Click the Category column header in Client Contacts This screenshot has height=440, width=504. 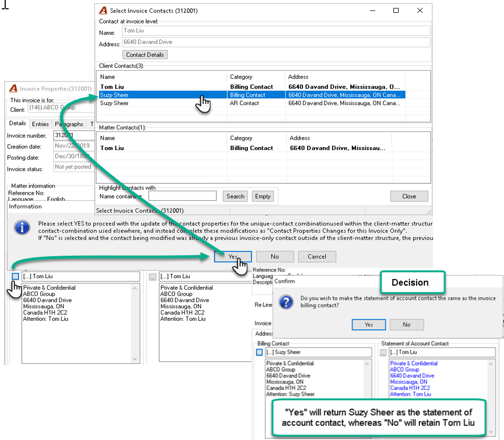pyautogui.click(x=241, y=77)
